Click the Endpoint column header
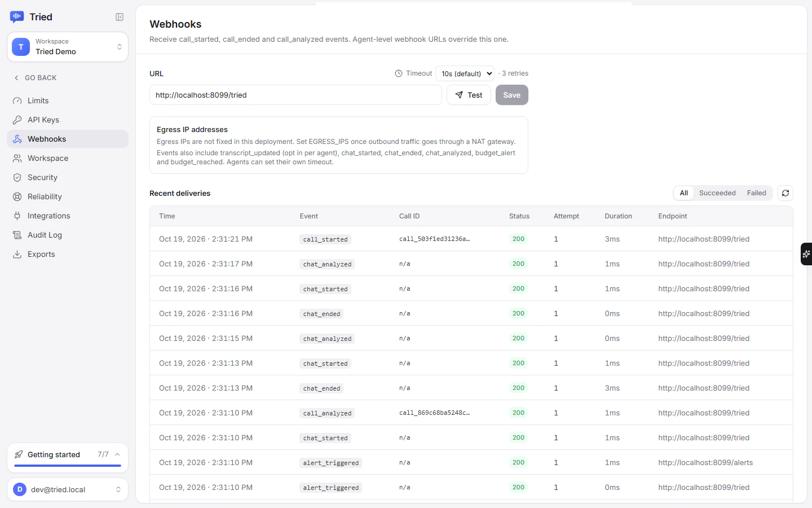 pos(673,216)
